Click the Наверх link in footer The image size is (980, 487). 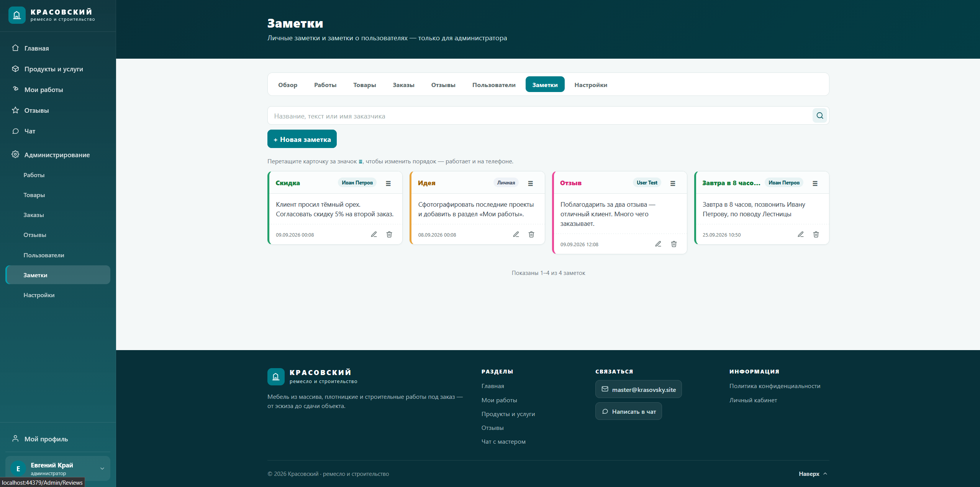813,474
